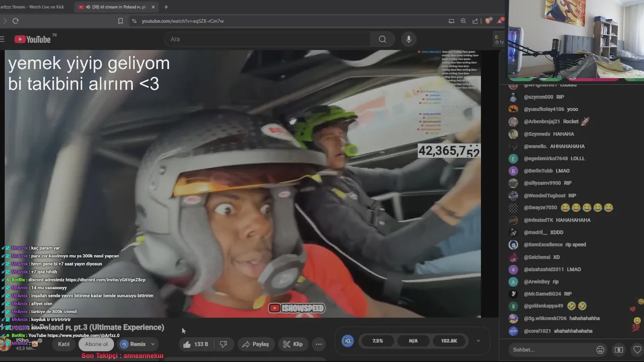The image size is (644, 362).
Task: Open @madrii_ XDDD message
Action: [543, 232]
